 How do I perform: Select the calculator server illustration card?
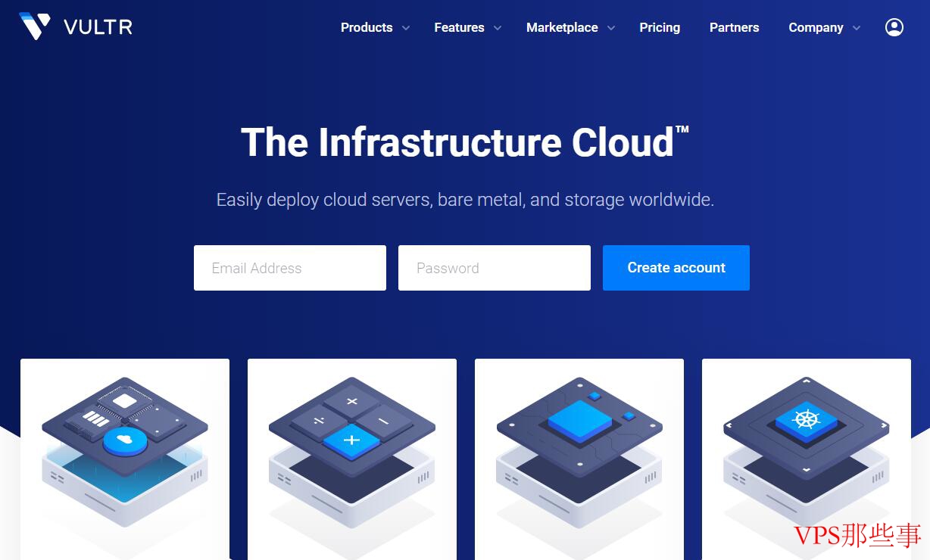tap(352, 459)
